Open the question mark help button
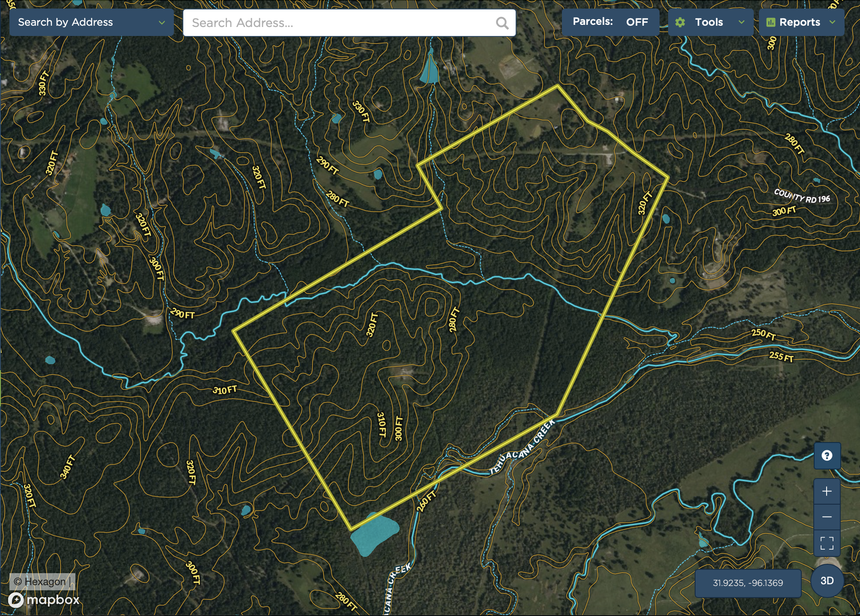Screen dimensions: 860x616 tap(827, 455)
